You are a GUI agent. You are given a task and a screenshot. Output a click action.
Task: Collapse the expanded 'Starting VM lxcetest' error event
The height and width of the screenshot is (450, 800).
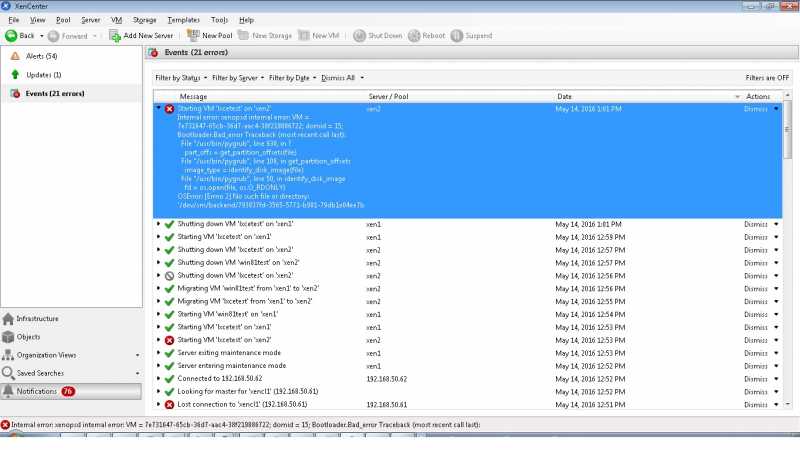tap(158, 108)
